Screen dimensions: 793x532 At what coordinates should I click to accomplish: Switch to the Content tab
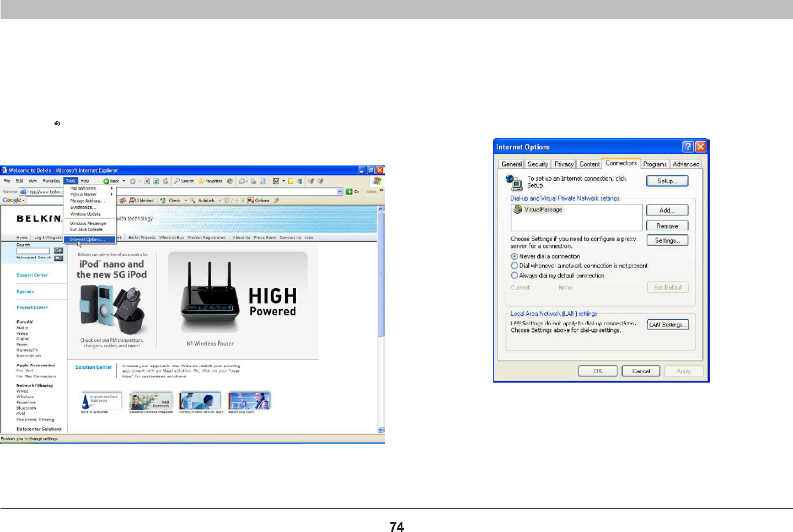(x=590, y=164)
